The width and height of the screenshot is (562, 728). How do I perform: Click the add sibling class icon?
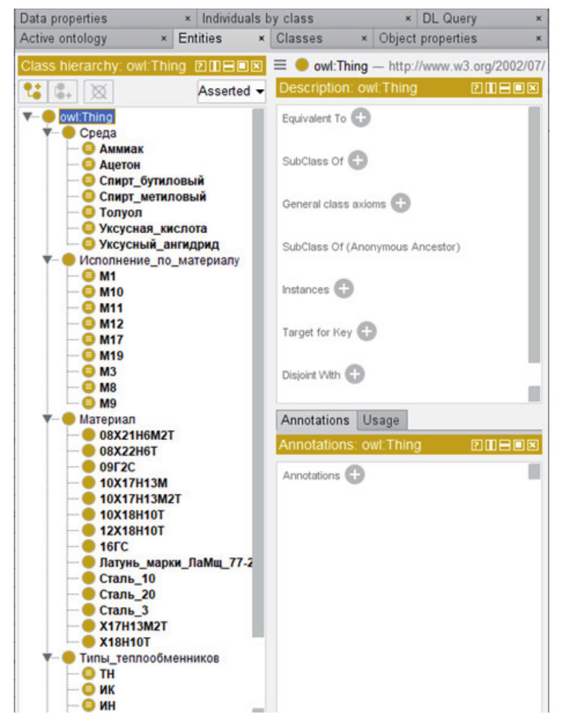tap(63, 91)
